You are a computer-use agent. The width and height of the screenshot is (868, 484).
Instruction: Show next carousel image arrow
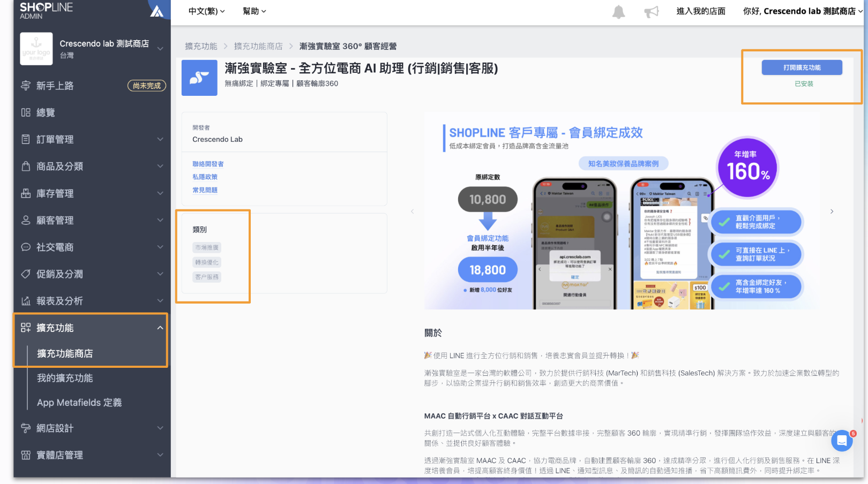click(832, 211)
